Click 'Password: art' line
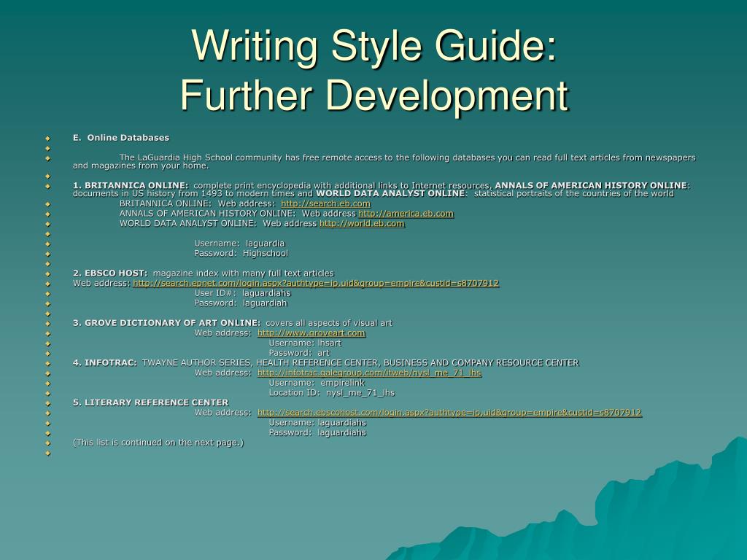 click(299, 353)
